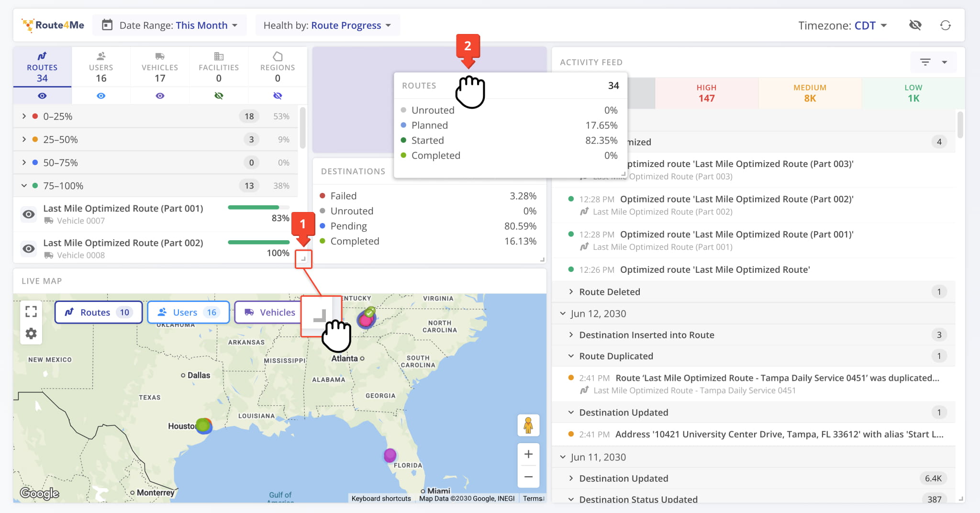Image resolution: width=980 pixels, height=513 pixels.
Task: Expand the 25–50% routes group
Action: click(24, 139)
